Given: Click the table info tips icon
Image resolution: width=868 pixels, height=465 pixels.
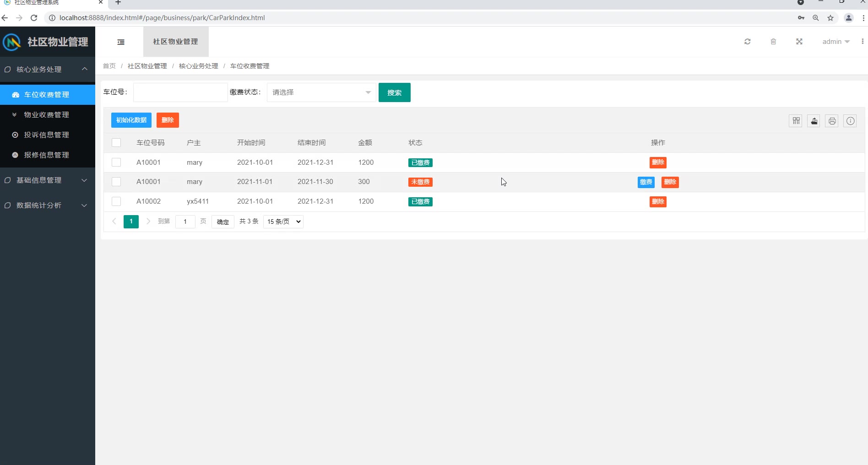Looking at the screenshot, I should click(x=850, y=121).
